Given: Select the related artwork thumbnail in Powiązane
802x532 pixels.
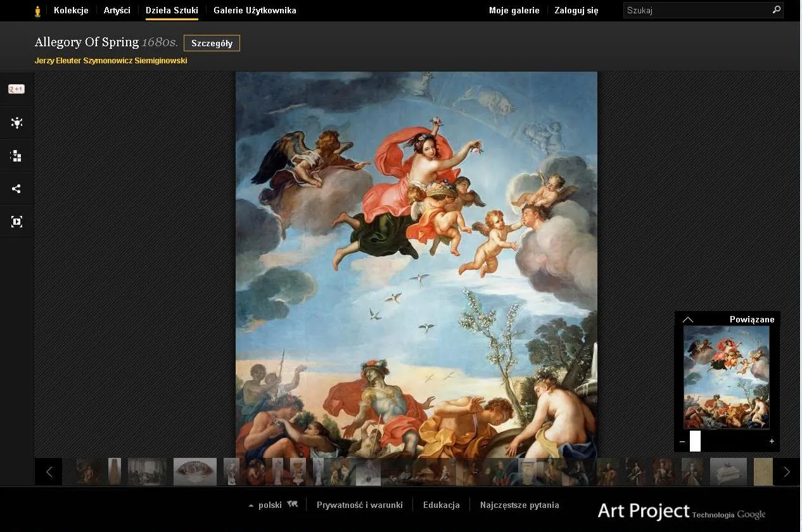Looking at the screenshot, I should (726, 377).
